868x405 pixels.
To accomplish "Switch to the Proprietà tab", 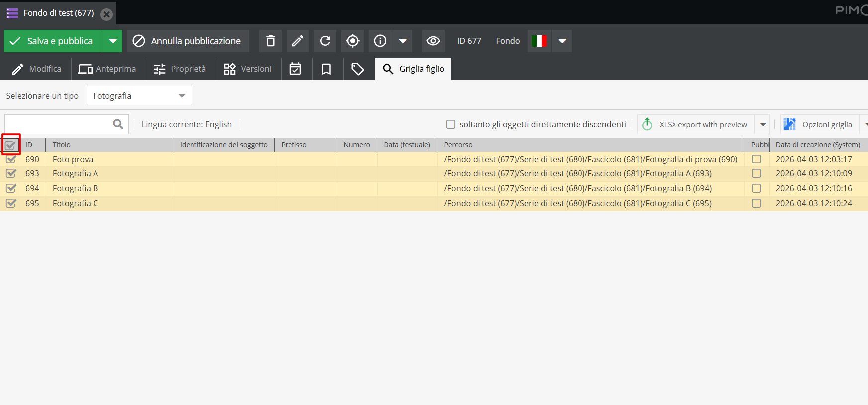I will pos(180,69).
